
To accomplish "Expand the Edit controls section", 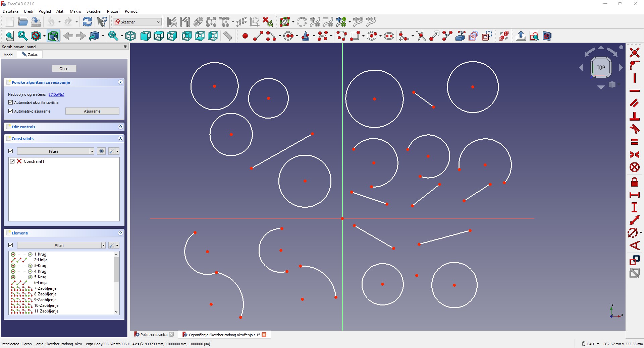I will tap(120, 127).
